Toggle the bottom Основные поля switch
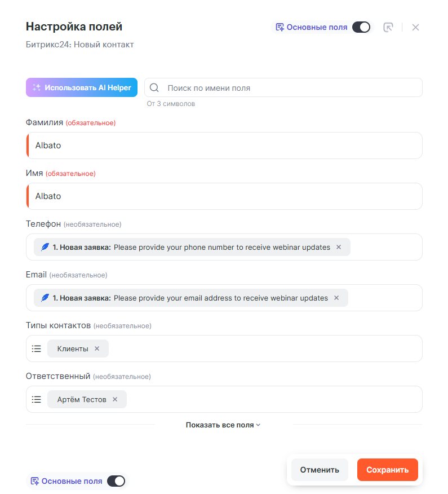 tap(116, 481)
